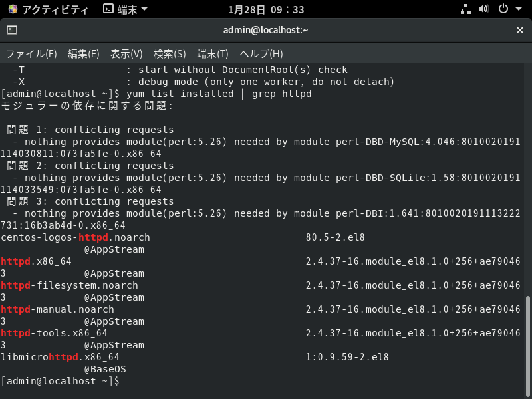Click the wired network status icon
Screen dimensions: 532x399
pyautogui.click(x=465, y=9)
